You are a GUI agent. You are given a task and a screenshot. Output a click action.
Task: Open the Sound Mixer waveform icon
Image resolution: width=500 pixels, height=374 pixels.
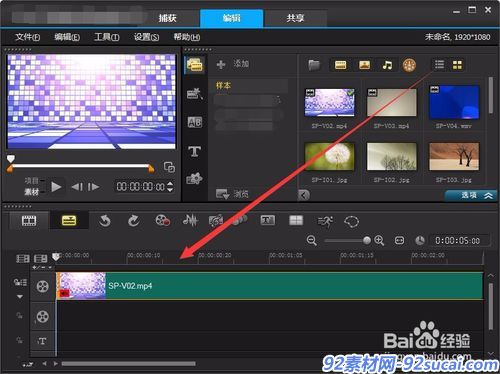[x=190, y=221]
